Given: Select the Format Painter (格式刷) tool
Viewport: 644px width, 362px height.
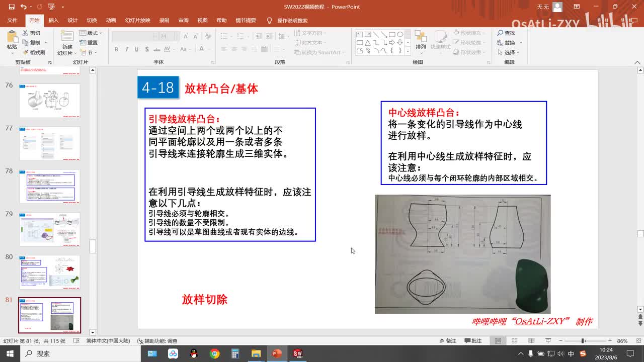Looking at the screenshot, I should pos(34,52).
